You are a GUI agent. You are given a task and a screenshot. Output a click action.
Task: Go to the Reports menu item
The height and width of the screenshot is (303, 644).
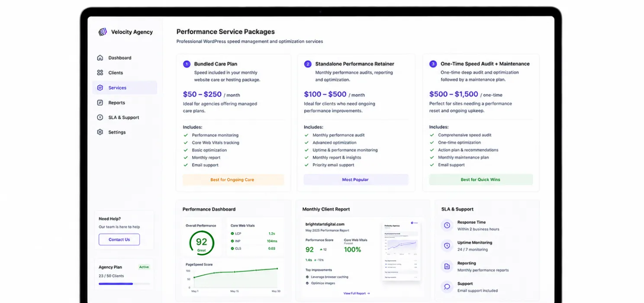point(125,103)
